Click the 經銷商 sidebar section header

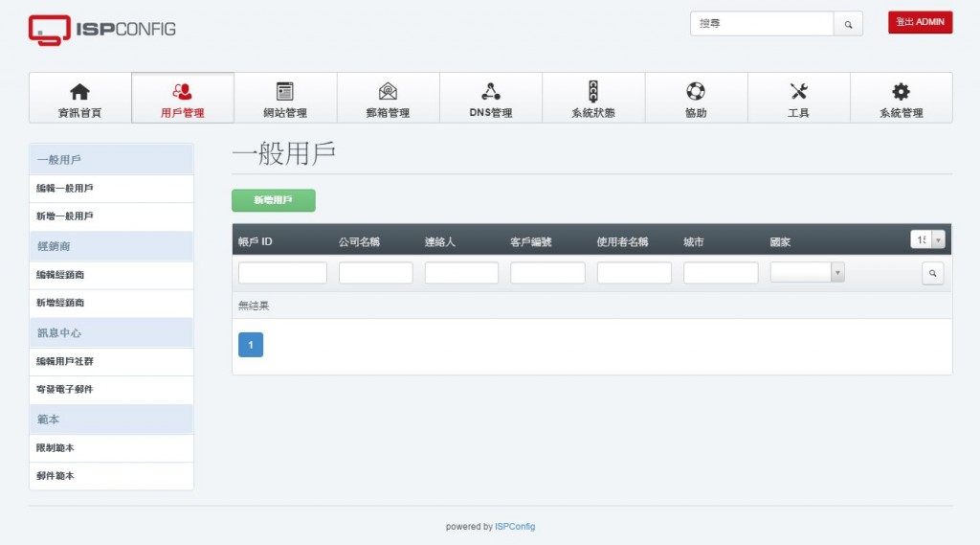[x=111, y=246]
